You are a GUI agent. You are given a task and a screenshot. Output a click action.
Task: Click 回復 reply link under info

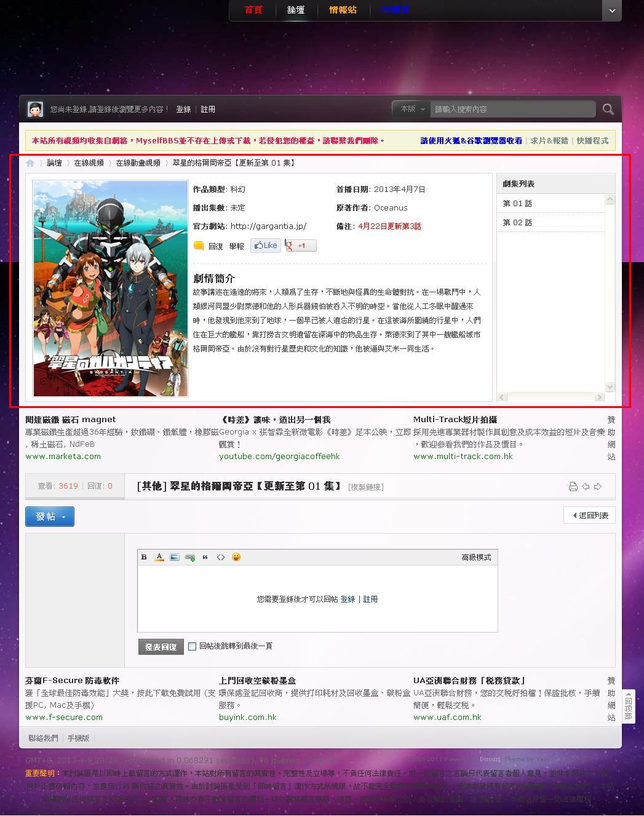coord(215,246)
